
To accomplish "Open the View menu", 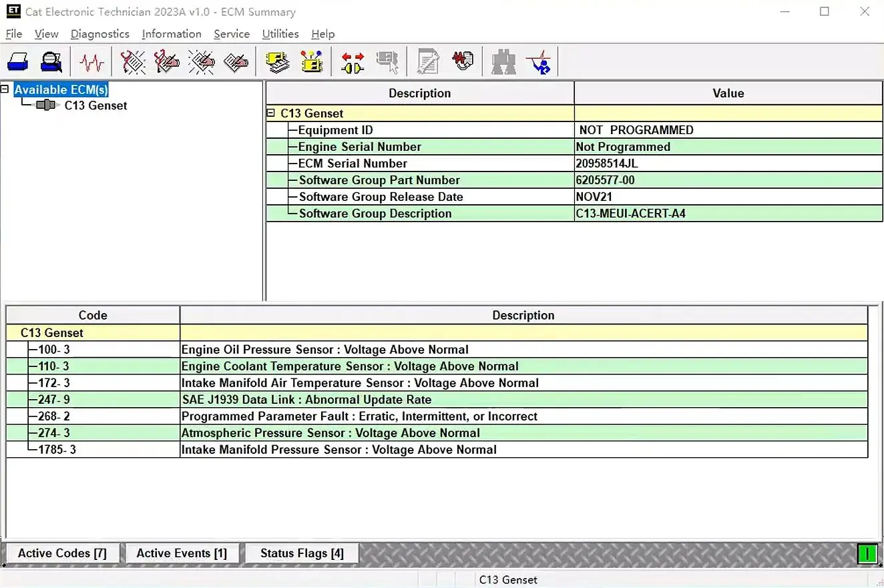I will point(47,34).
